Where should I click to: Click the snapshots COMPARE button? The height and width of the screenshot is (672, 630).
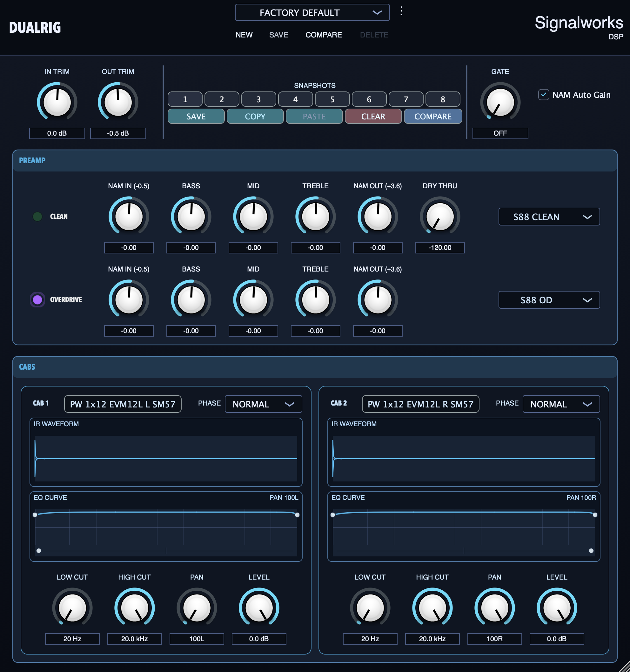click(433, 116)
